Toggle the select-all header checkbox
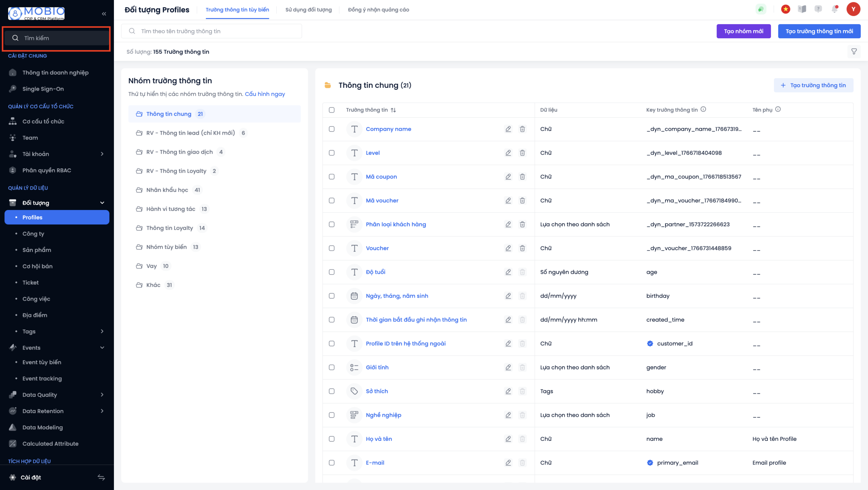 click(x=332, y=110)
